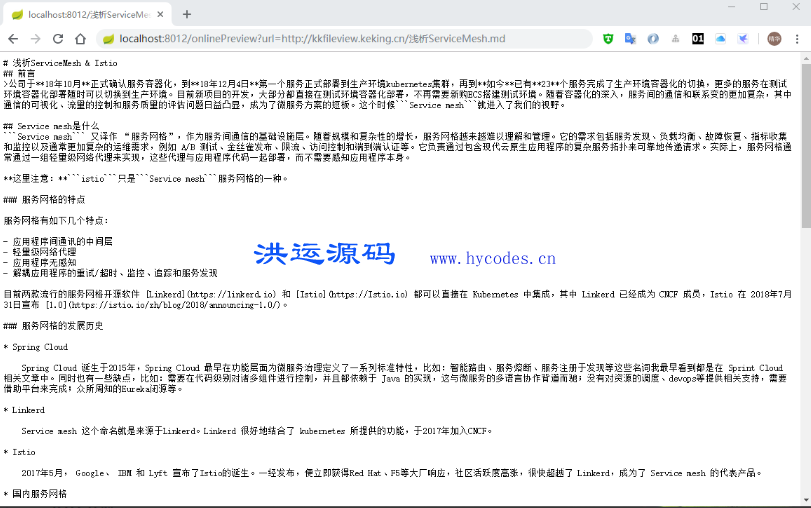Open a new browser tab
This screenshot has height=508, width=811.
coord(187,14)
